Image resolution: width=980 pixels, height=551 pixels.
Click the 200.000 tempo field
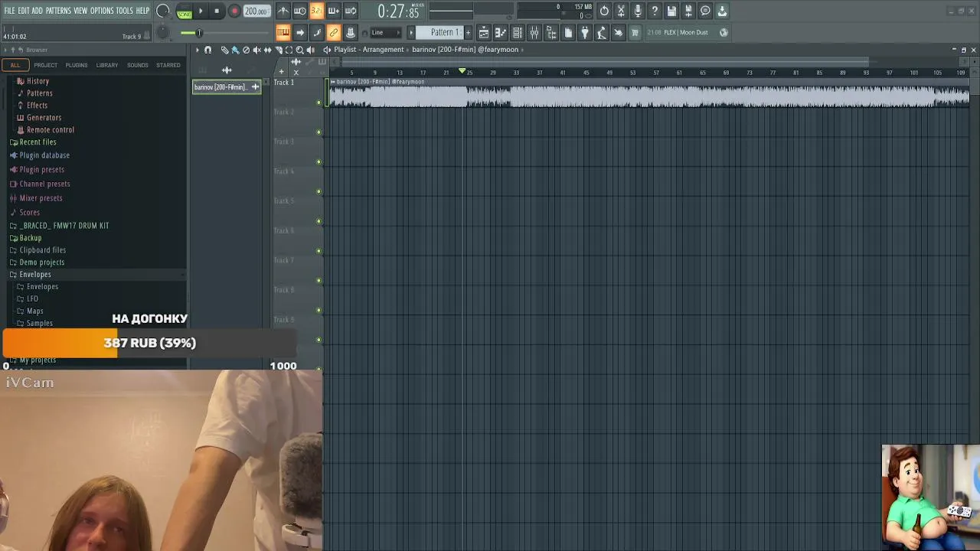pyautogui.click(x=256, y=11)
